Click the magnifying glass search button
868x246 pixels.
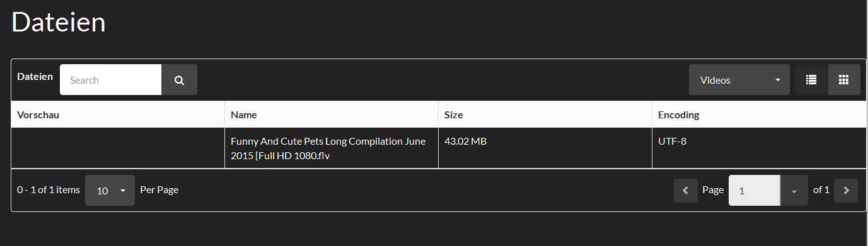pos(179,80)
